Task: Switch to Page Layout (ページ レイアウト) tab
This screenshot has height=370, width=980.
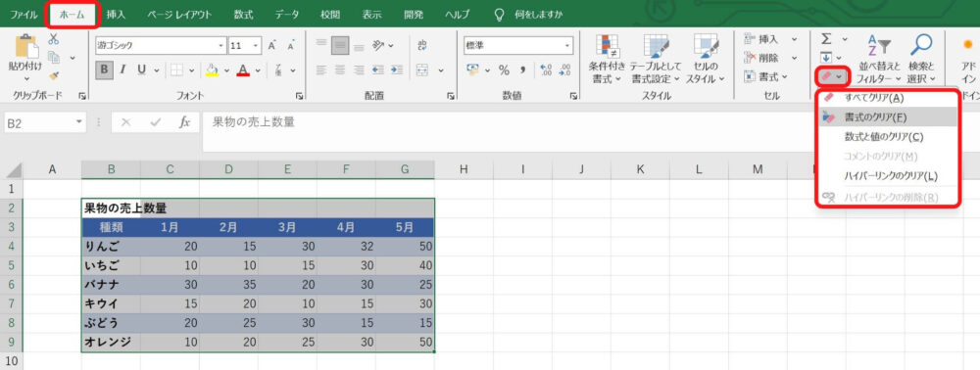Action: 179,15
